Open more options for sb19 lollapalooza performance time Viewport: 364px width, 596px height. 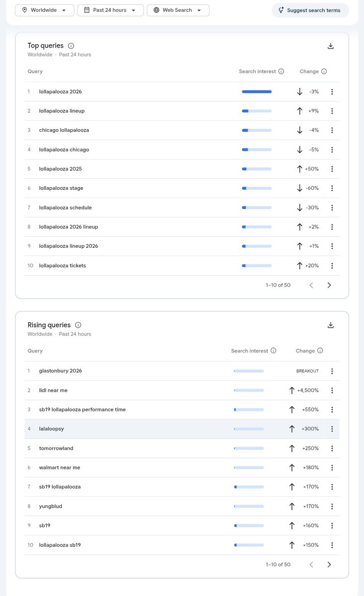pos(332,410)
